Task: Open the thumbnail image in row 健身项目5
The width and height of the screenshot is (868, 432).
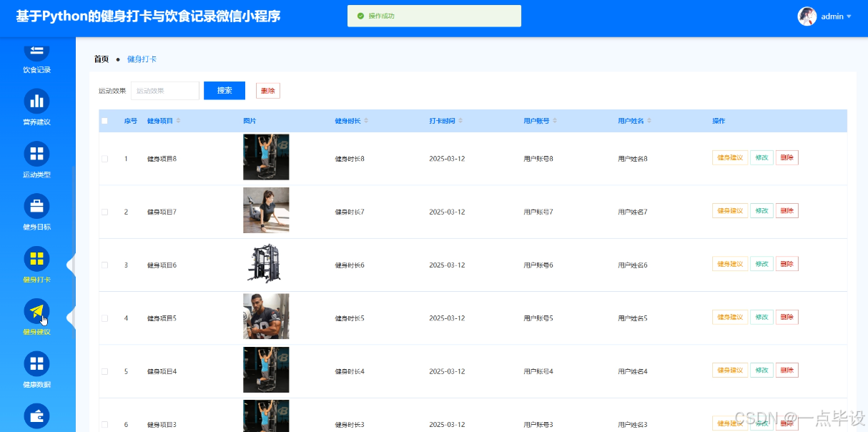Action: coord(266,316)
